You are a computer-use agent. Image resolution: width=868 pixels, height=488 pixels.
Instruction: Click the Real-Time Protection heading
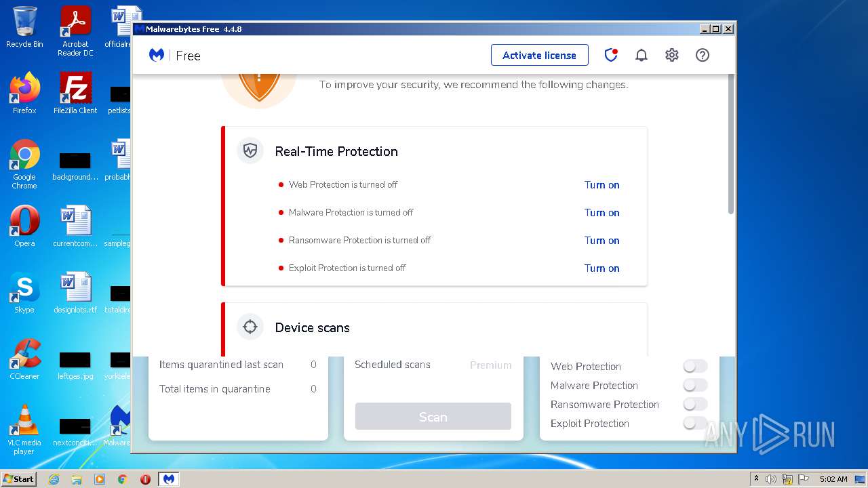point(336,151)
